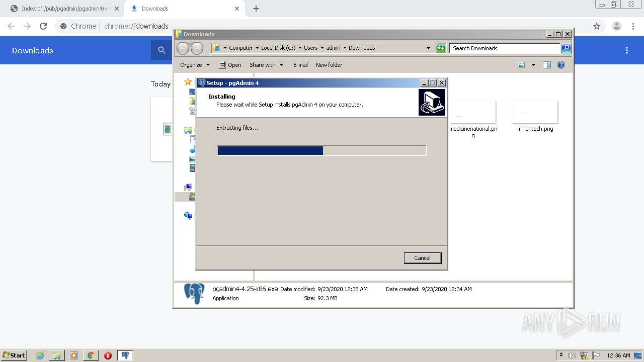Show hidden system tray icons
This screenshot has width=644, height=362.
click(561, 355)
